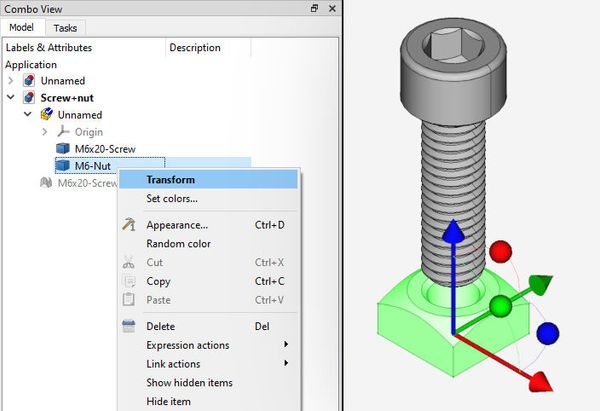
Task: Click the red X-axis translation arrow
Action: point(541,382)
